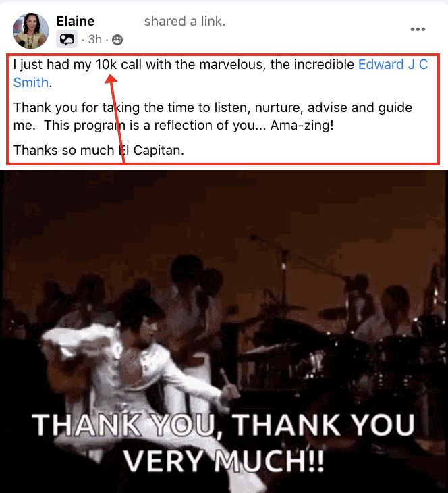This screenshot has width=448, height=493.
Task: Open the post via the 3h timestamp
Action: point(95,40)
